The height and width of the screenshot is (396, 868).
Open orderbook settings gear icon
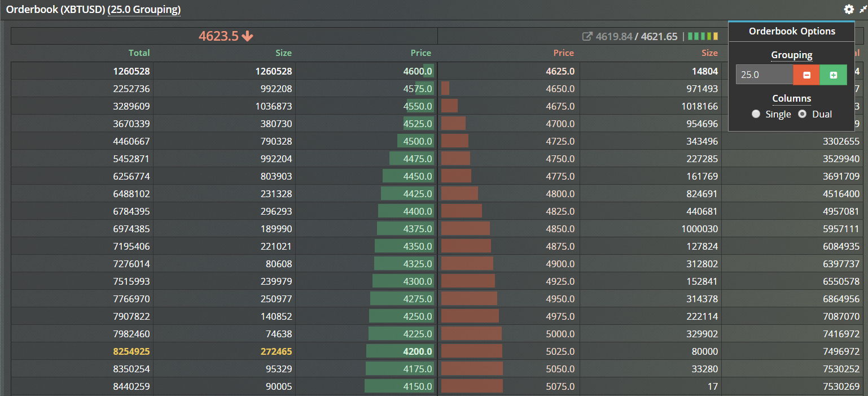[x=849, y=10]
